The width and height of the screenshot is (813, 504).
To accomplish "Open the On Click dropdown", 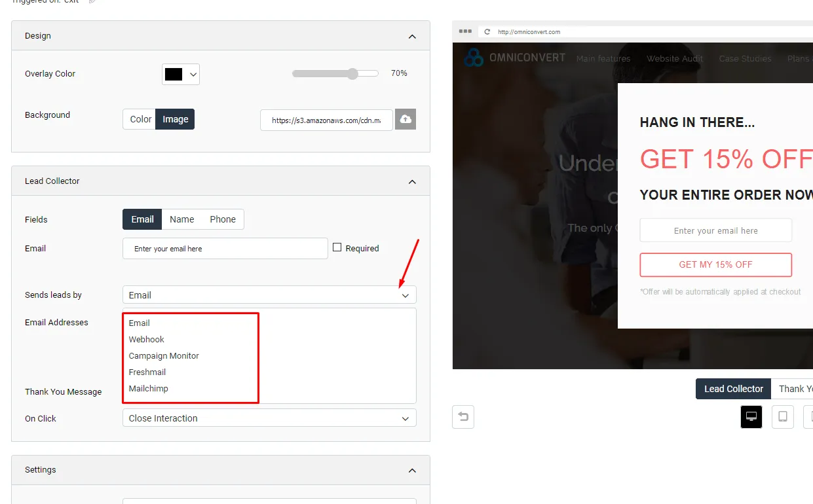I will (x=269, y=418).
